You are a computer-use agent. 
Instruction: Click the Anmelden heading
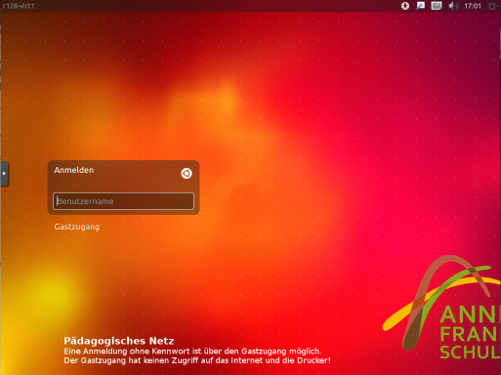[74, 170]
